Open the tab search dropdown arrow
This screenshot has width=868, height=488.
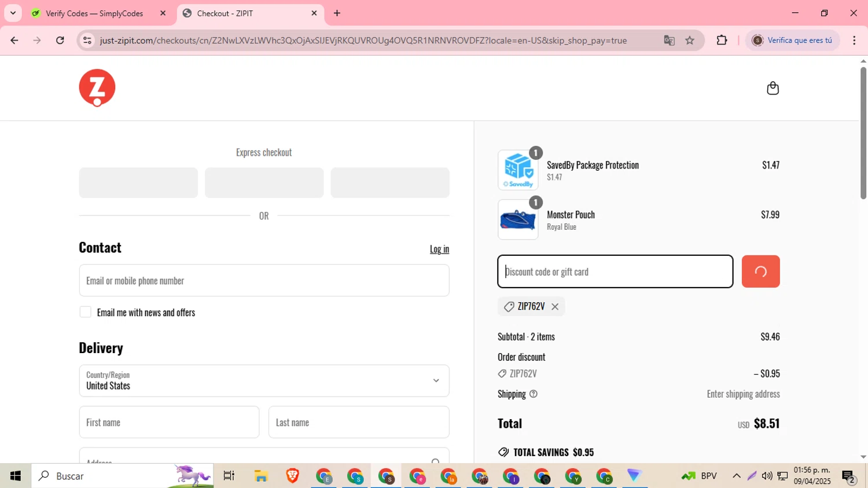click(x=13, y=13)
